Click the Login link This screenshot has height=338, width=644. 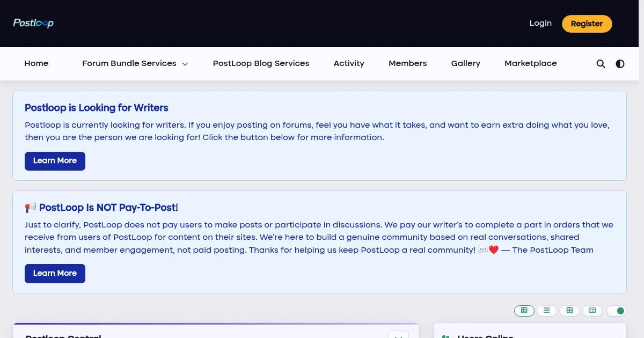(540, 23)
